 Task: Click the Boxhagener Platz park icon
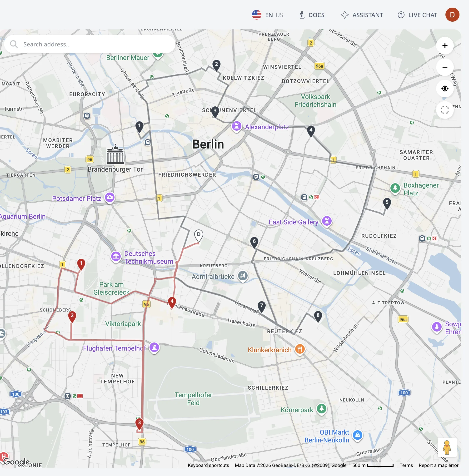point(395,188)
